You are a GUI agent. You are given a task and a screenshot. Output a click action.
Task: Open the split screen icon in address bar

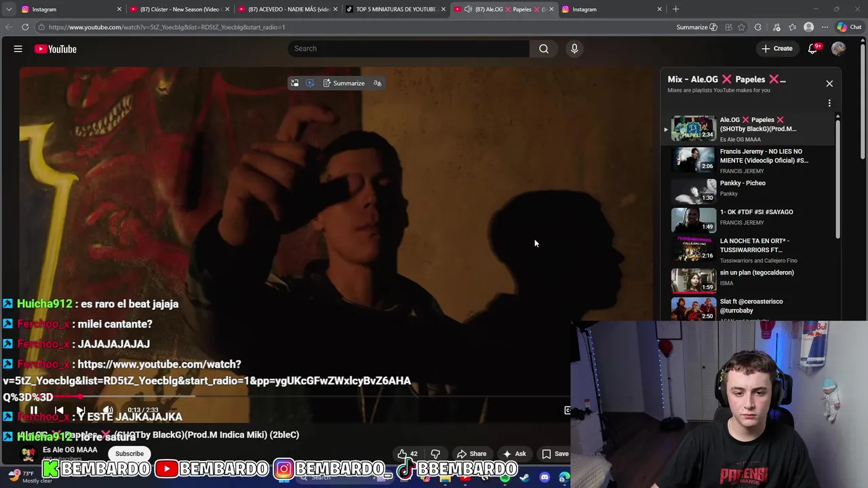(728, 27)
